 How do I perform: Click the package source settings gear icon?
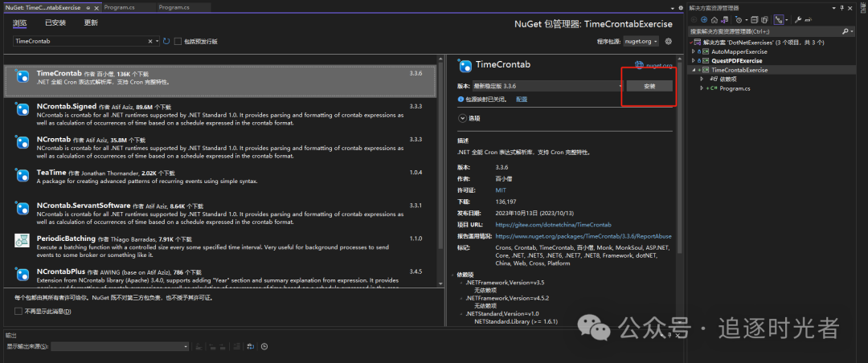[667, 41]
